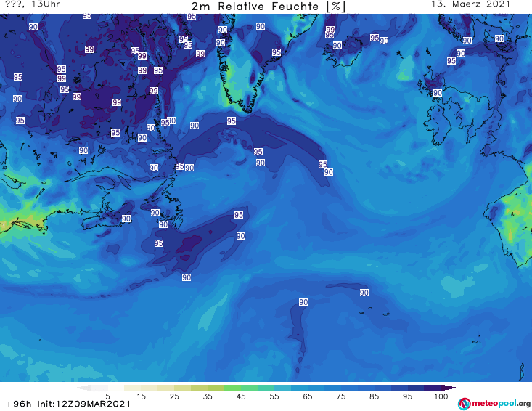Click the color scale tick label '5'
The width and height of the screenshot is (532, 411).
click(107, 396)
